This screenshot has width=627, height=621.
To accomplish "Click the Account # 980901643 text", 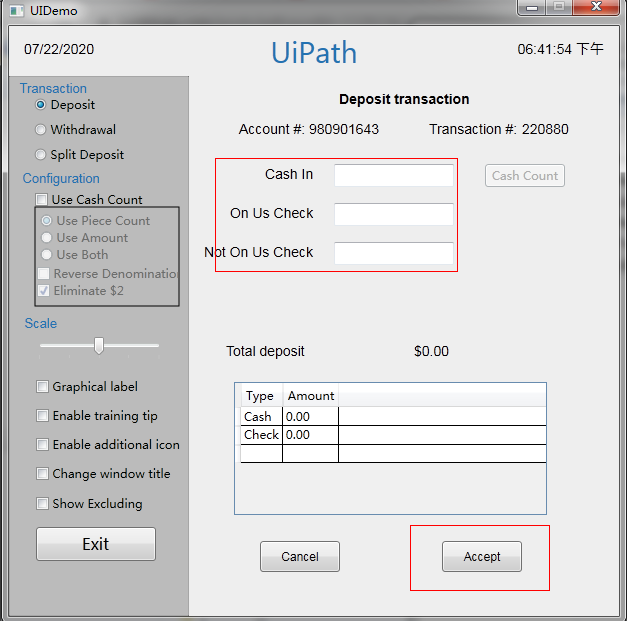I will (x=309, y=129).
